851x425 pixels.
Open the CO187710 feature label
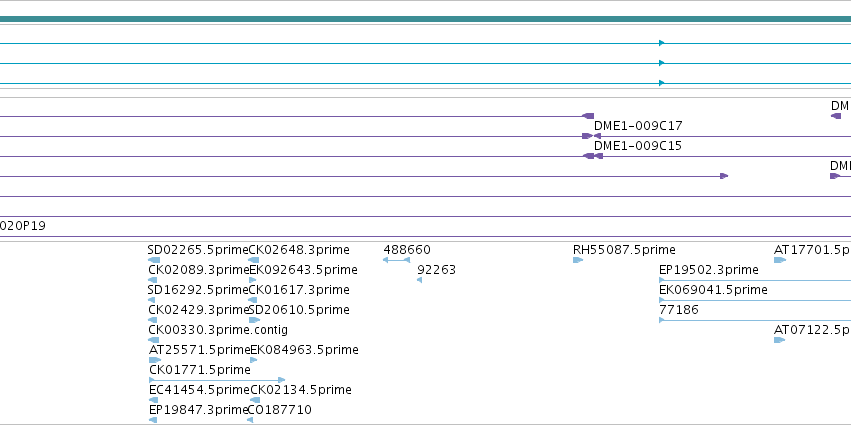point(280,410)
